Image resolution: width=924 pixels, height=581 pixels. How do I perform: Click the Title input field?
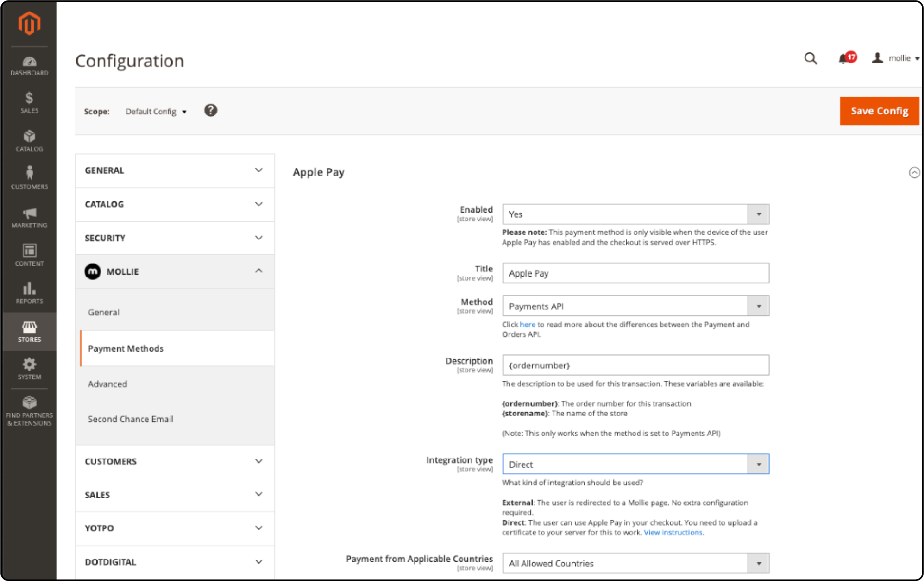coord(636,273)
